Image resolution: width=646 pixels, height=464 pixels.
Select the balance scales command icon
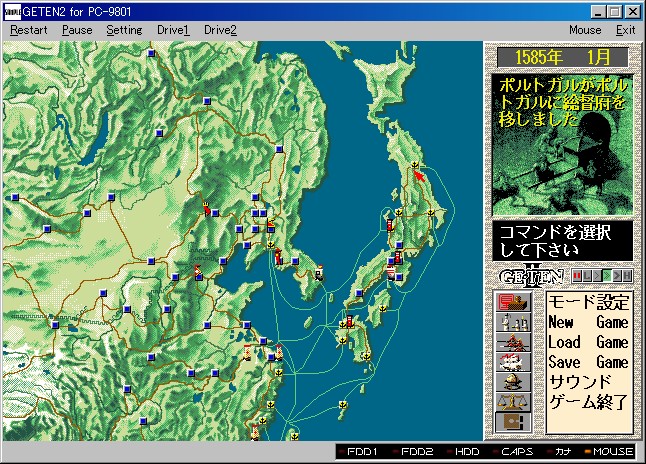513,402
